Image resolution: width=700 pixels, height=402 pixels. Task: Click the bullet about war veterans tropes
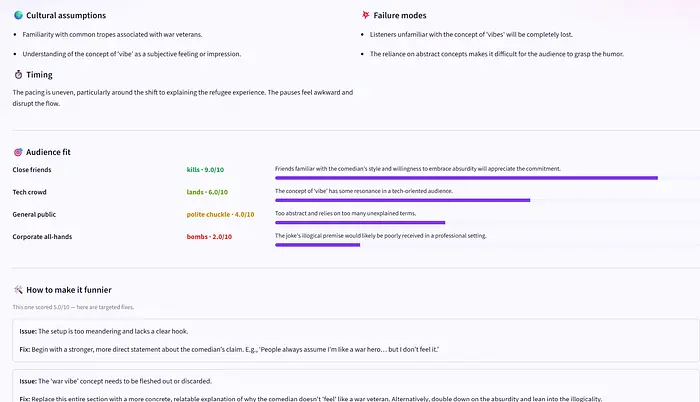[112, 34]
